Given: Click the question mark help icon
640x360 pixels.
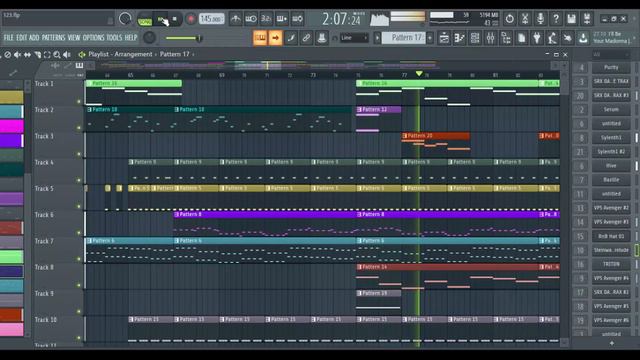Looking at the screenshot, I should click(556, 19).
